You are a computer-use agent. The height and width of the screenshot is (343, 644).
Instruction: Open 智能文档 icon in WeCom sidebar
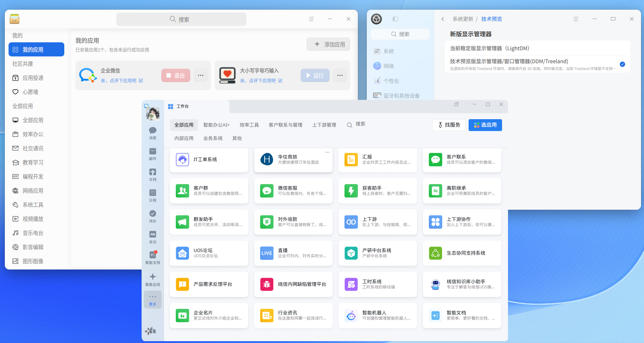[153, 258]
